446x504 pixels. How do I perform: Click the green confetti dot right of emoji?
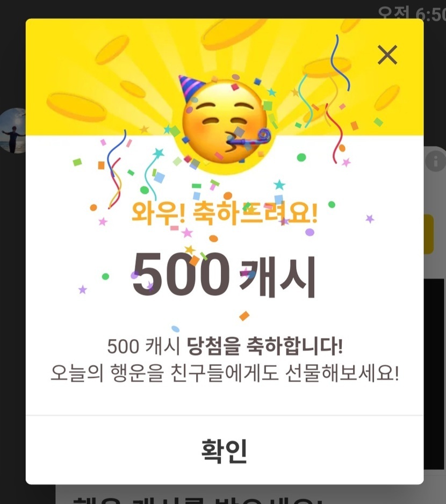[x=301, y=157]
